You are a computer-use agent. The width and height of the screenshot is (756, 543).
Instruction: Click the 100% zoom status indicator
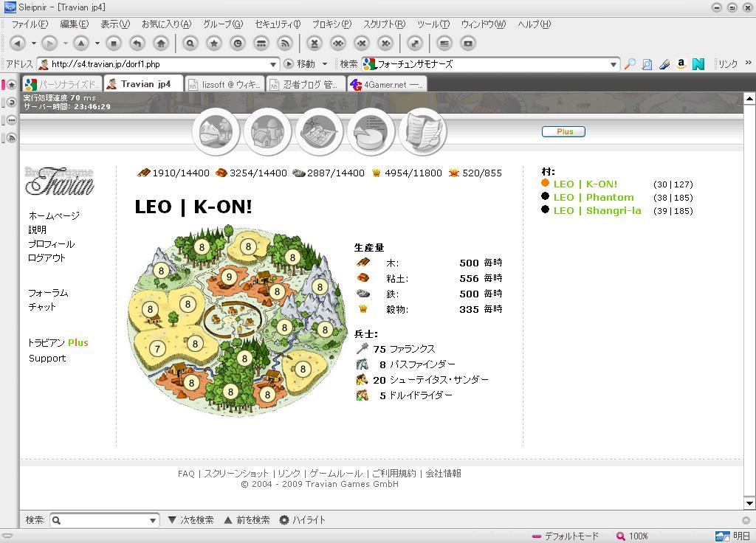tap(632, 536)
